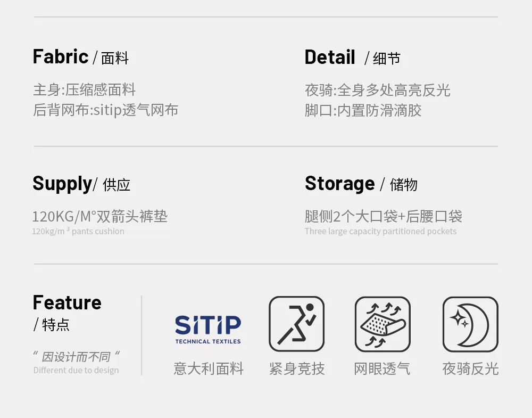Image resolution: width=532 pixels, height=418 pixels.
Task: Click the 网眼透气 feature caption
Action: click(382, 368)
